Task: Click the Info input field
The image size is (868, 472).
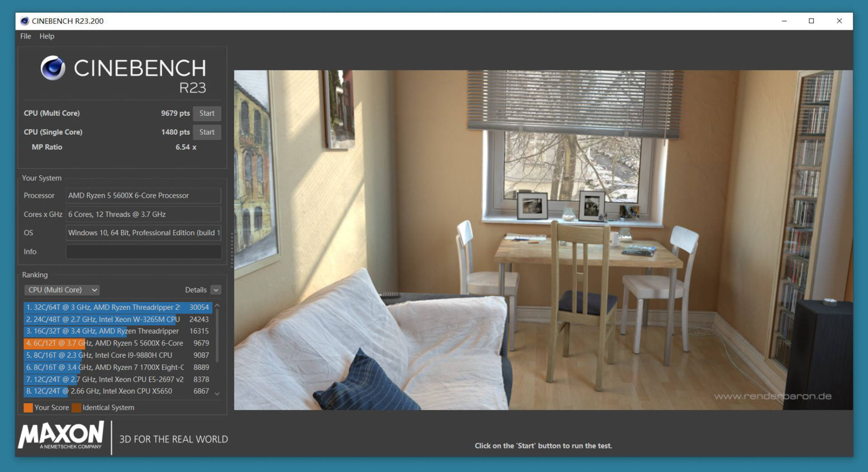Action: (x=143, y=252)
